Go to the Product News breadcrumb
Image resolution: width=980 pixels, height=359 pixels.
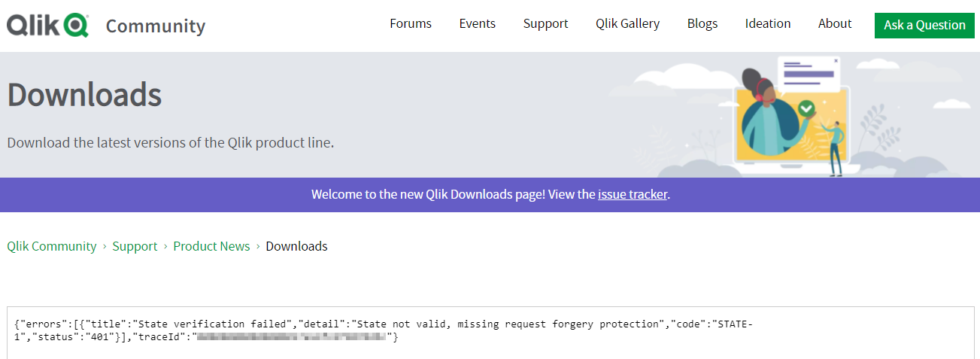pos(211,247)
